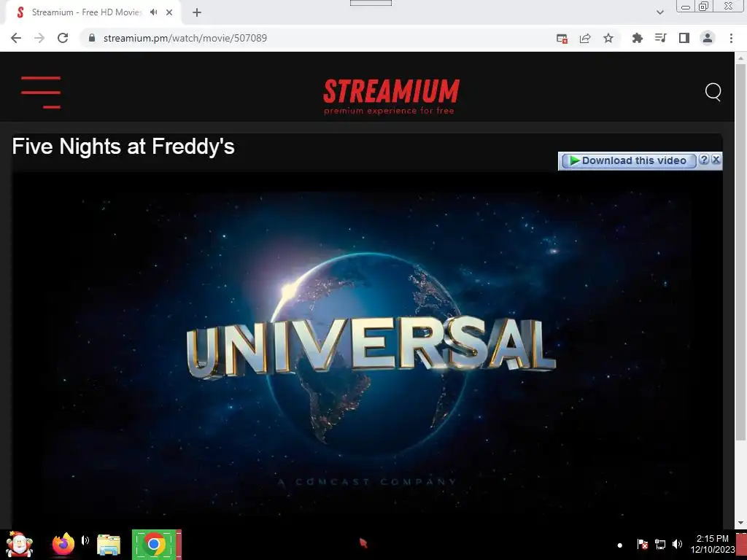Reload the streamium.pm page
The image size is (747, 560).
[x=63, y=38]
